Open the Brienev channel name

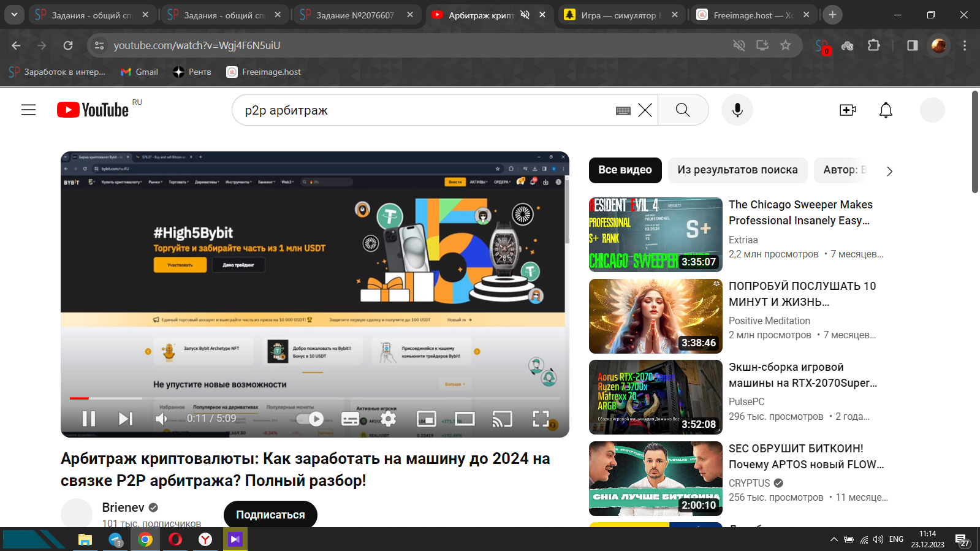point(123,507)
